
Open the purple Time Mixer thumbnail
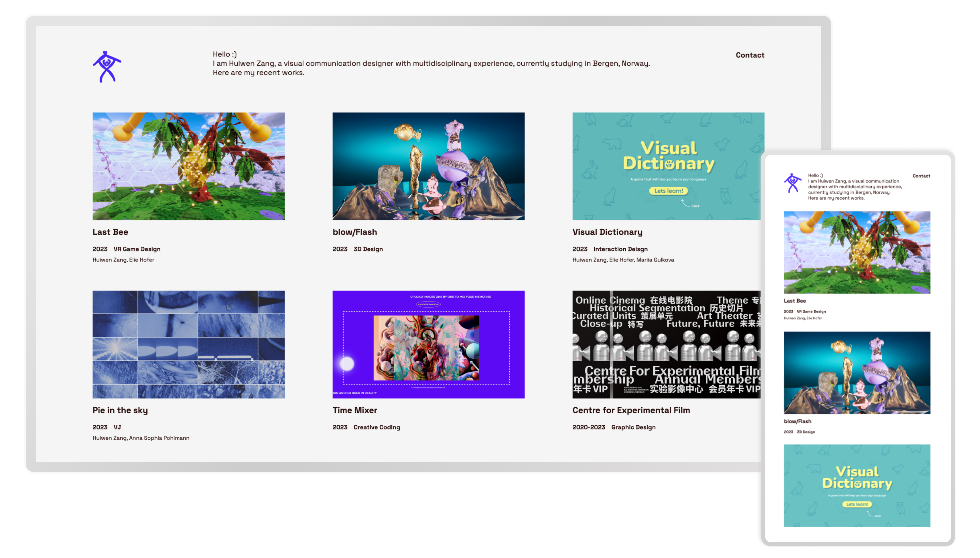coord(428,344)
